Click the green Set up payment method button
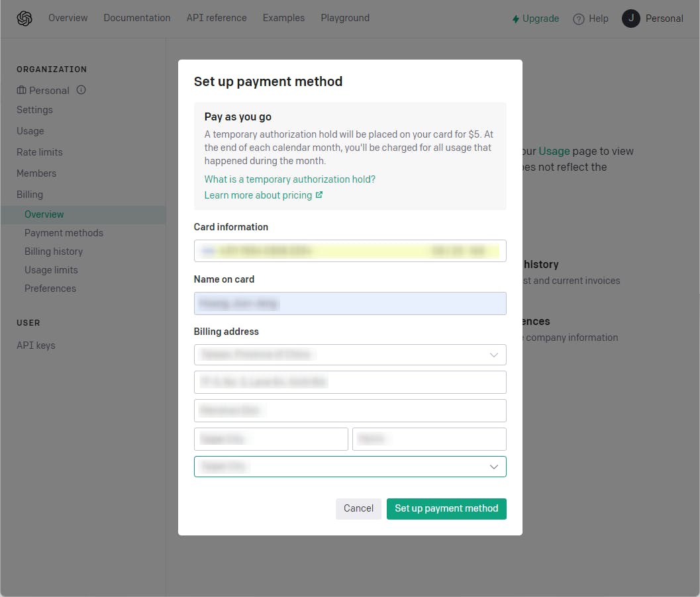Viewport: 700px width, 597px height. click(x=446, y=508)
